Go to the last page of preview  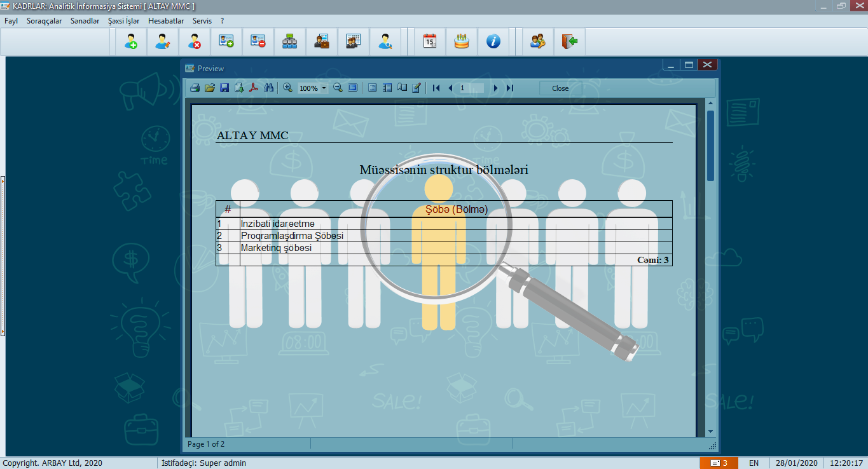[x=510, y=88]
